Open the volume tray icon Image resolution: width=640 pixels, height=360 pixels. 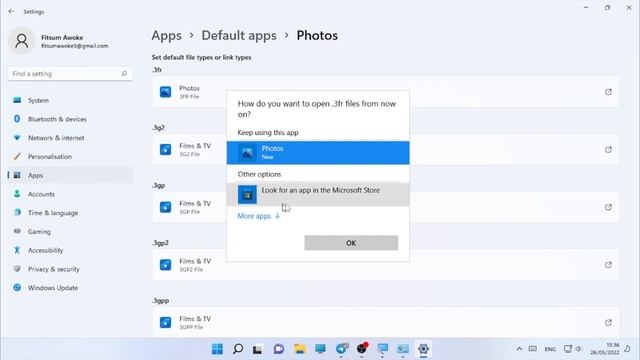[x=578, y=349]
